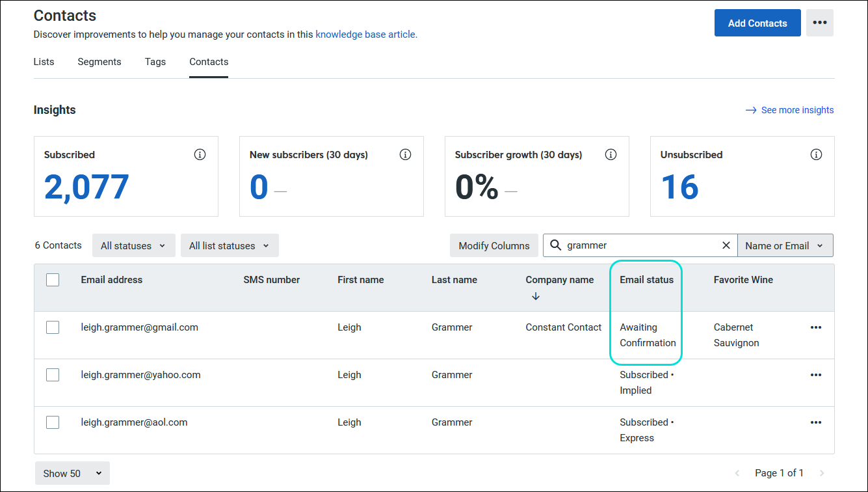The width and height of the screenshot is (868, 492).
Task: Select checkbox for leigh.grammer@gmail.com
Action: click(x=53, y=327)
